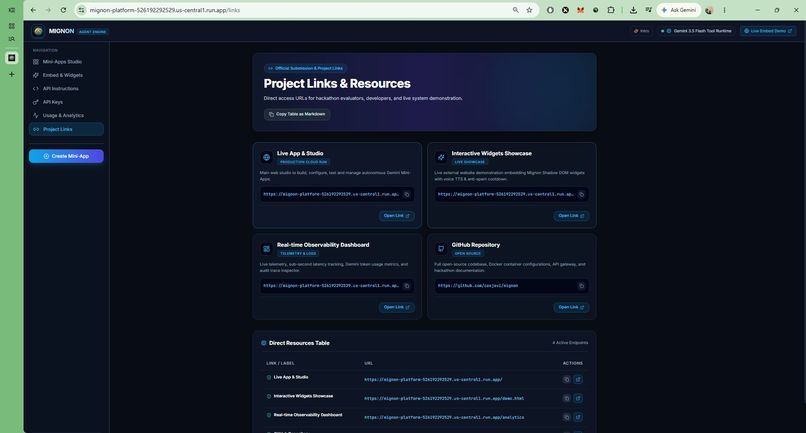Click the Interactive Widgets Showcase card icon
This screenshot has height=433, width=806.
(x=441, y=157)
